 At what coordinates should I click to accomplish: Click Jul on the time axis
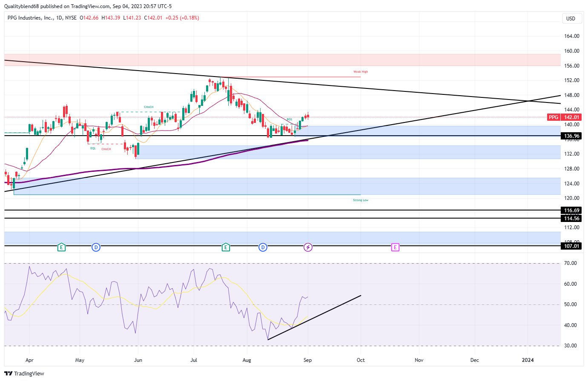pyautogui.click(x=194, y=360)
